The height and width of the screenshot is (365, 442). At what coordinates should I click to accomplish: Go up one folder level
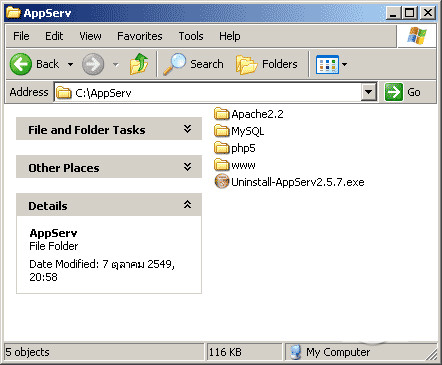tap(139, 64)
